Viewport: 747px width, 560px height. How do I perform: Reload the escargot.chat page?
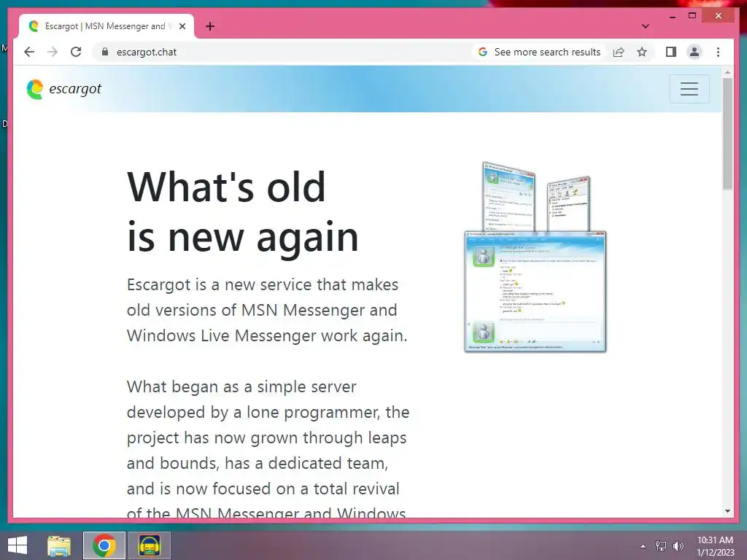(x=76, y=52)
